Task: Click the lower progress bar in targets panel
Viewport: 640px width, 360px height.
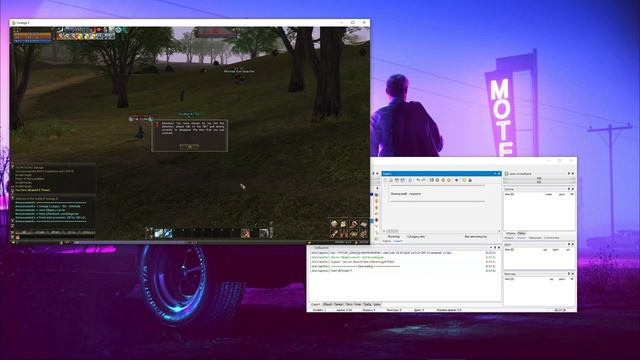Action: [539, 182]
